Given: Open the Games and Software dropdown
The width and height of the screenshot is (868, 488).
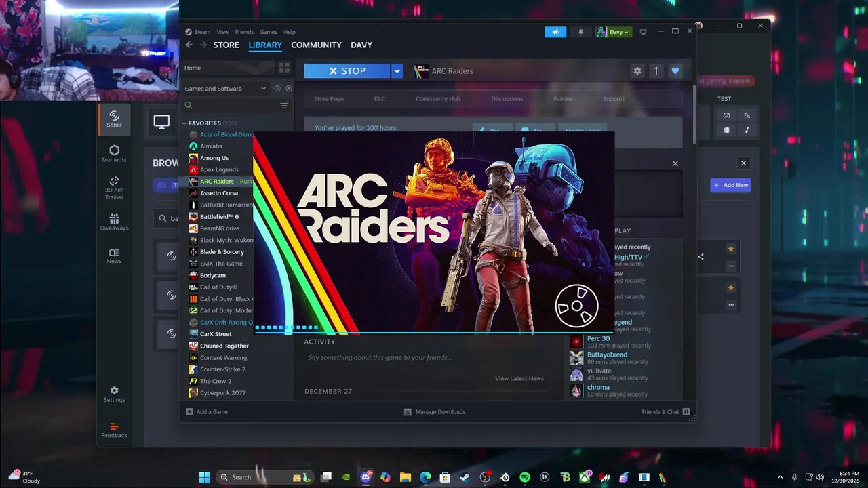Looking at the screenshot, I should pyautogui.click(x=226, y=89).
